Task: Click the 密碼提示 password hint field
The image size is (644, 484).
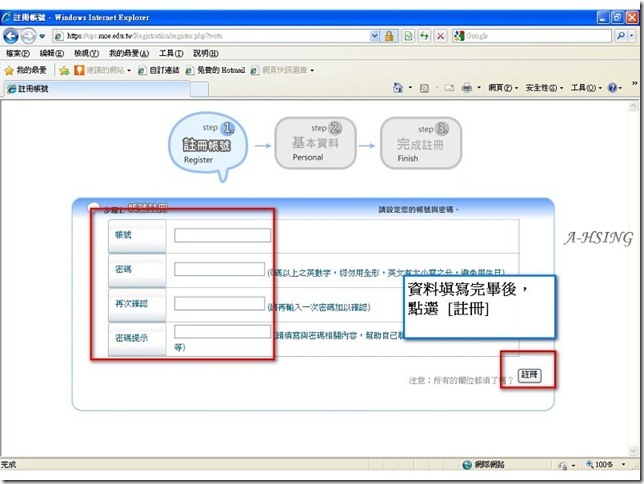Action: (222, 332)
